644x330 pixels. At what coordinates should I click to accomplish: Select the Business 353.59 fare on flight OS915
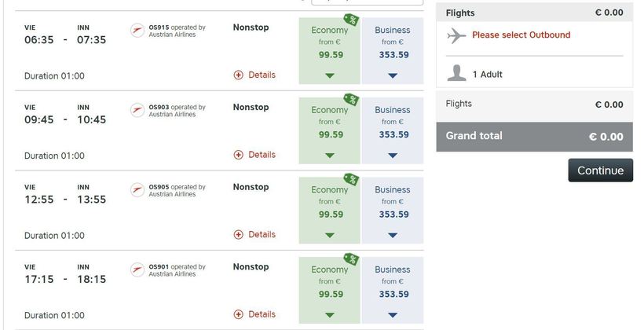point(393,51)
